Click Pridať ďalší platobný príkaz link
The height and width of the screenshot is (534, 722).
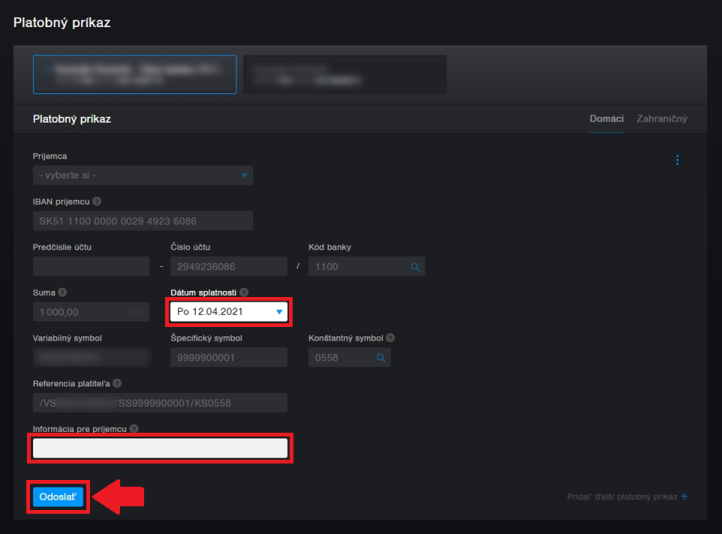[620, 497]
